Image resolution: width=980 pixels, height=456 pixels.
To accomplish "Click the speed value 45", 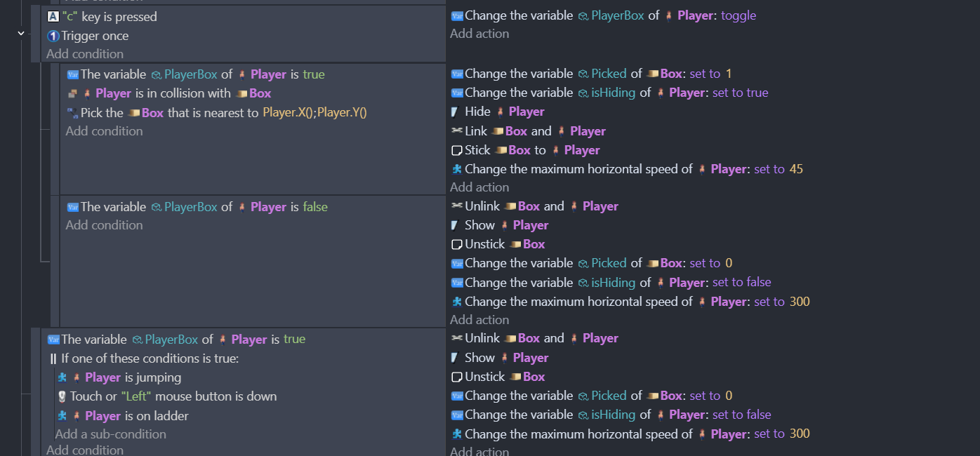I will pos(795,169).
